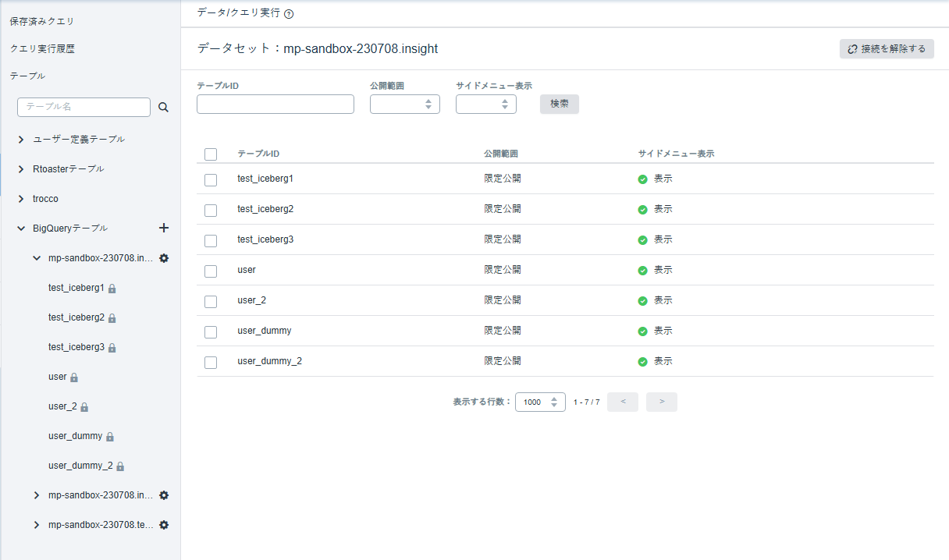Click green check icon in user_2 row
The width and height of the screenshot is (949, 560).
point(643,301)
